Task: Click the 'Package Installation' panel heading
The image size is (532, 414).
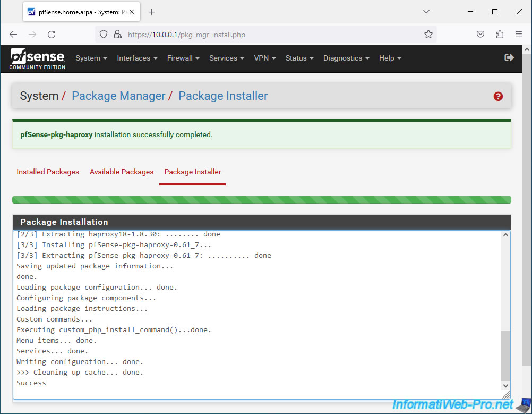Action: tap(64, 222)
